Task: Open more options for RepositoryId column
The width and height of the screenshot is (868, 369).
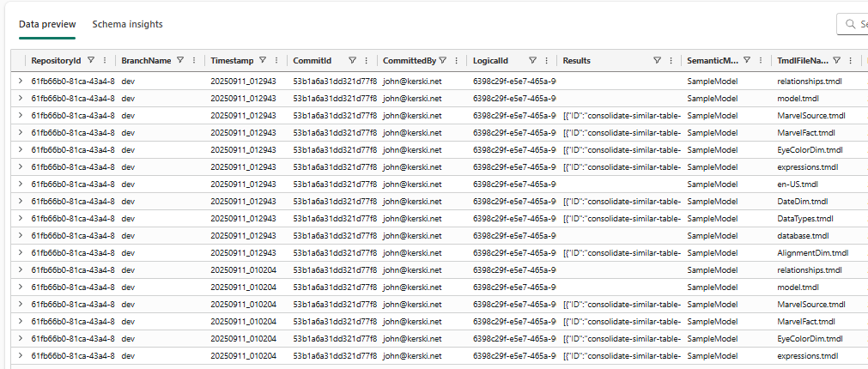Action: pos(105,61)
